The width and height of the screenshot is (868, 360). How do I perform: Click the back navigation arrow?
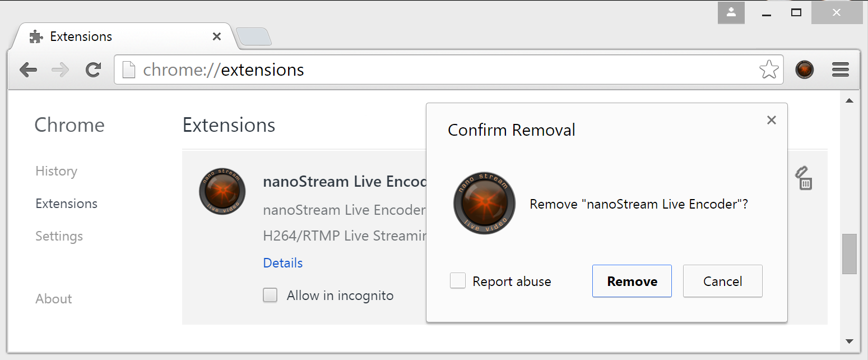(x=28, y=70)
